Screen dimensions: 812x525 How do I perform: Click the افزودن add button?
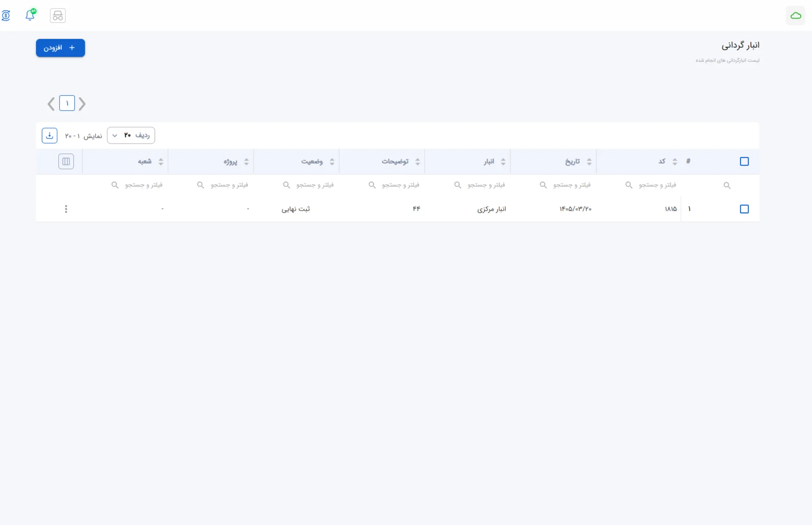tap(60, 48)
